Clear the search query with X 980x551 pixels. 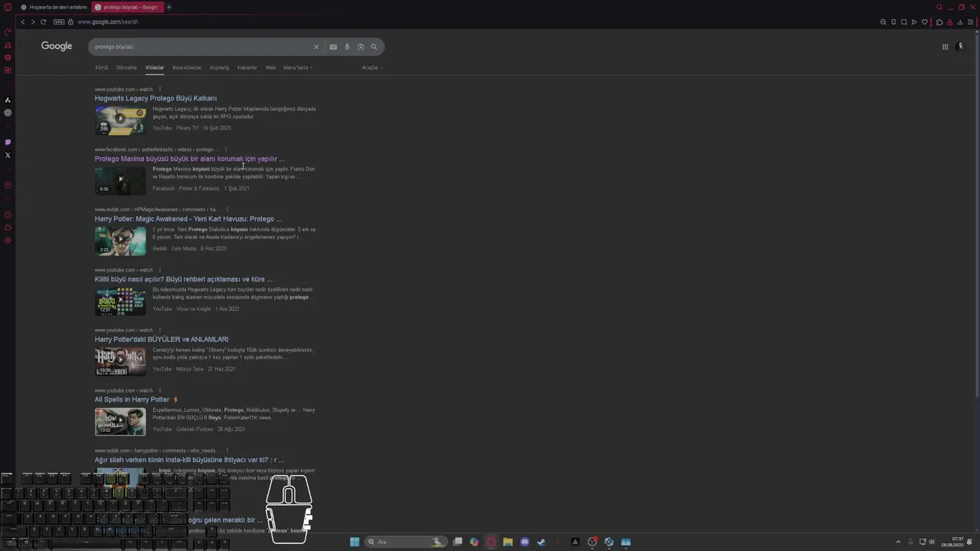pos(316,47)
